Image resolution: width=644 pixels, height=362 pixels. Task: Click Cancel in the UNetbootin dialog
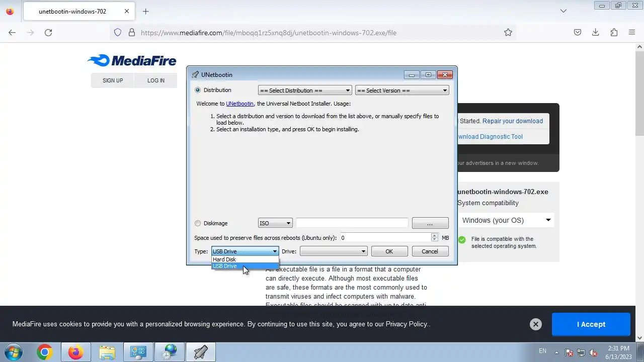tap(430, 251)
